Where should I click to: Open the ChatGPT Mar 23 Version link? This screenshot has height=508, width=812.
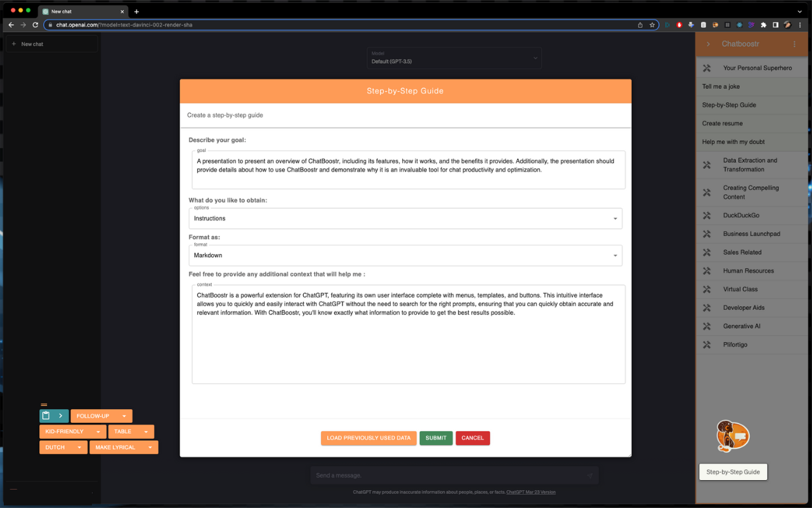pyautogui.click(x=531, y=492)
